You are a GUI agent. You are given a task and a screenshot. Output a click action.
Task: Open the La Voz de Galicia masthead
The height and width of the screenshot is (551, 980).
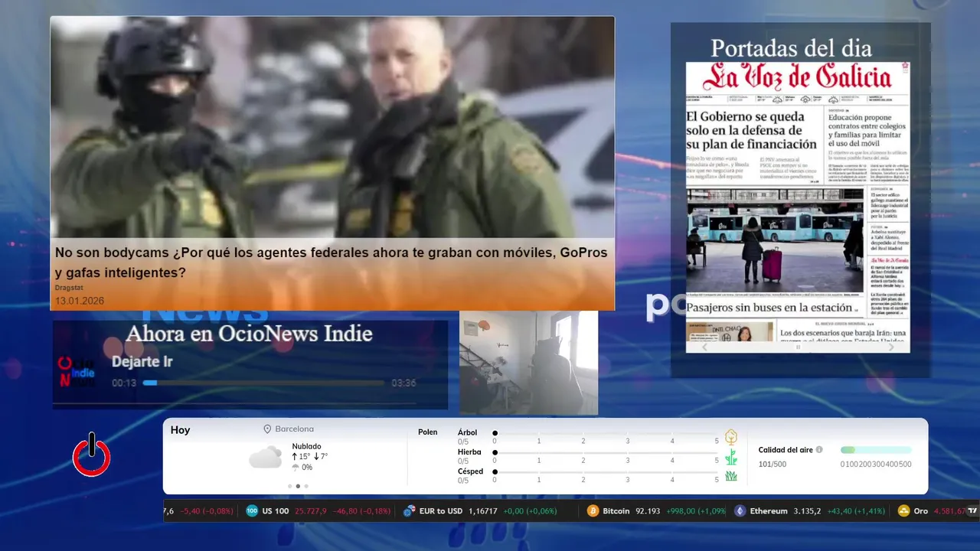[x=798, y=77]
